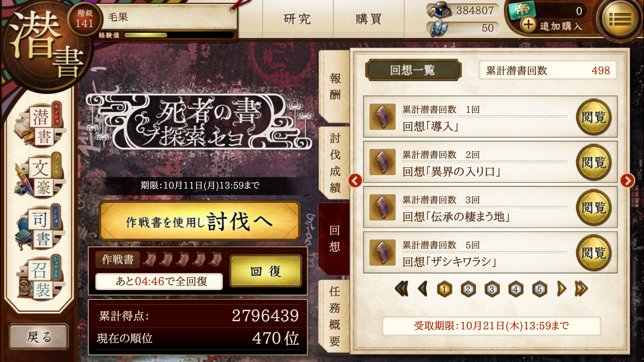The width and height of the screenshot is (644, 362).
Task: Open the round hamburger menu icon
Action: [619, 19]
